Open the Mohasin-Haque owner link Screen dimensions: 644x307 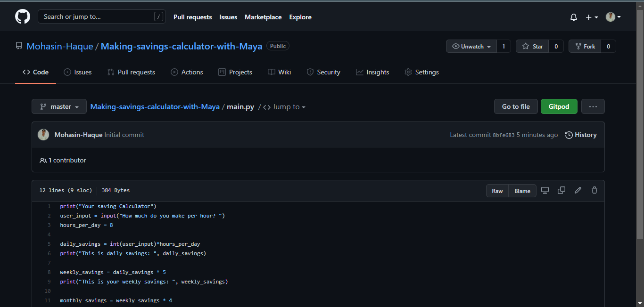(60, 46)
